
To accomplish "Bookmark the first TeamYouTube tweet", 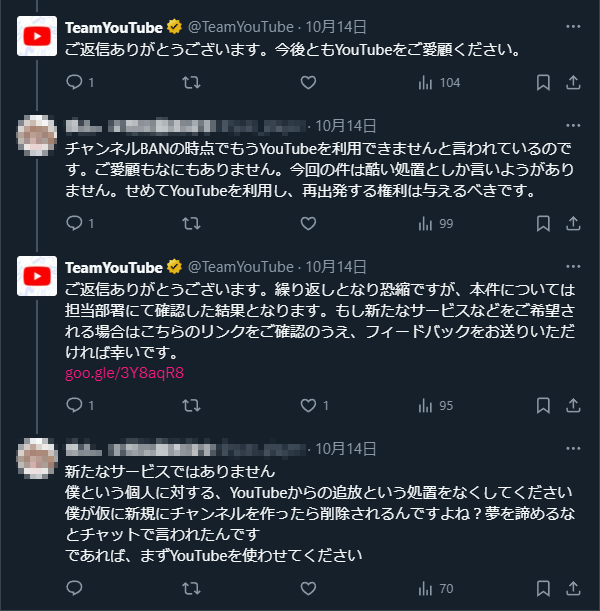I will [x=543, y=82].
